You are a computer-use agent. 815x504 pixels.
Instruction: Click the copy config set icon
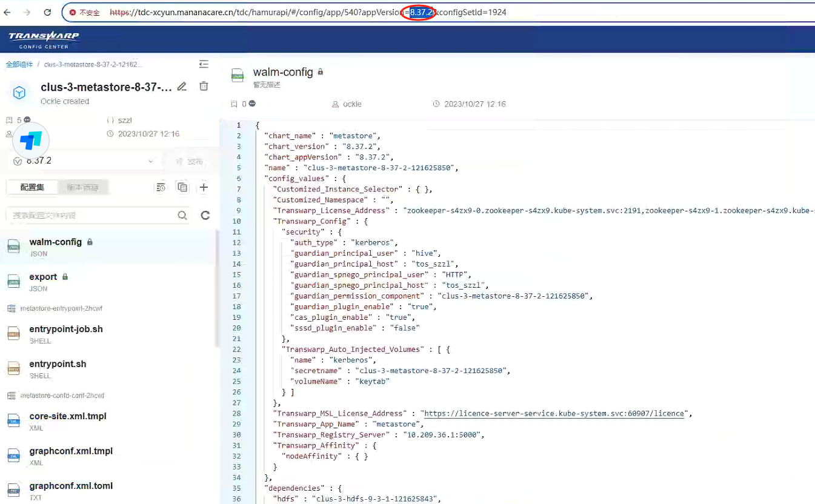point(182,187)
